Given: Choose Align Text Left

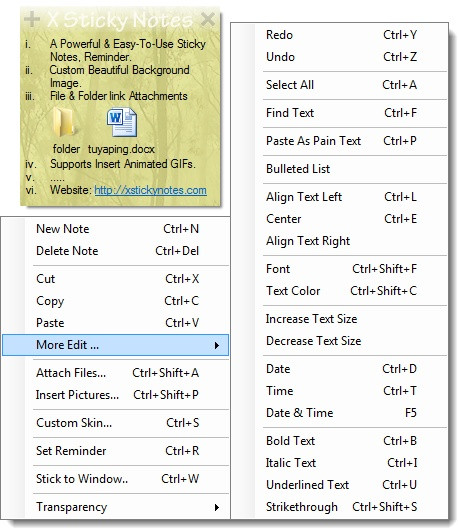Looking at the screenshot, I should 339,197.
